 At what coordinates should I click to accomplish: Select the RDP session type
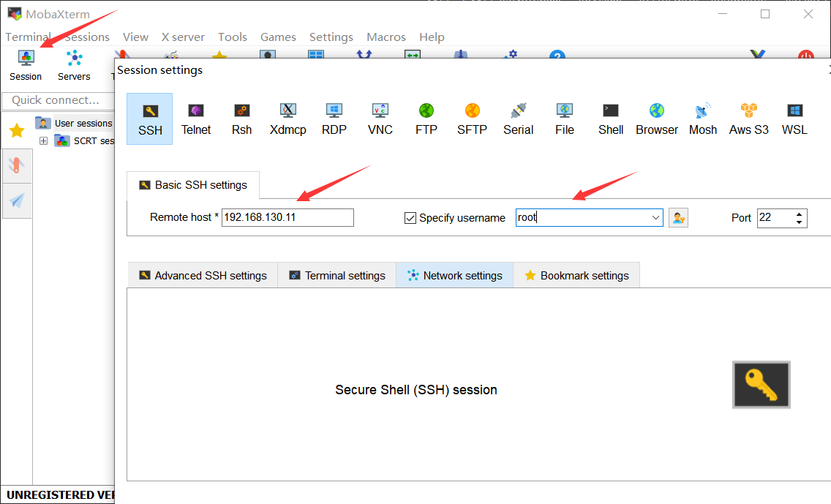[x=334, y=119]
